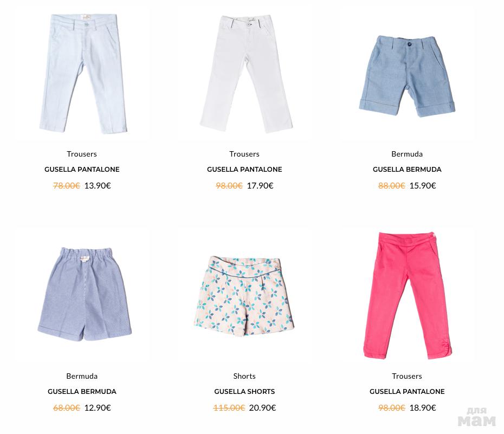Click GUSELLA PANTALONE title priced 18.90€
Viewport: 504px width, 434px height.
407,392
